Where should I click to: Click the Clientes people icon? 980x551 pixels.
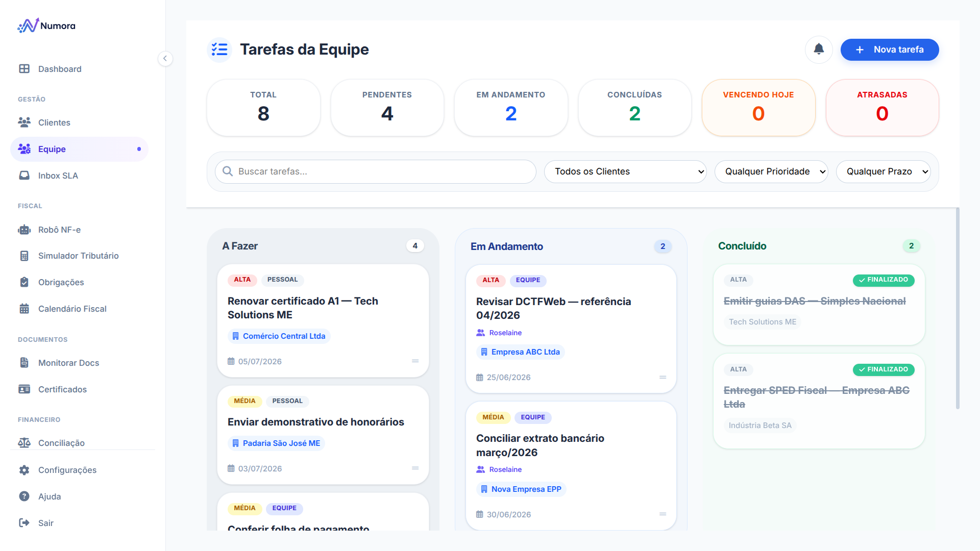pos(24,122)
